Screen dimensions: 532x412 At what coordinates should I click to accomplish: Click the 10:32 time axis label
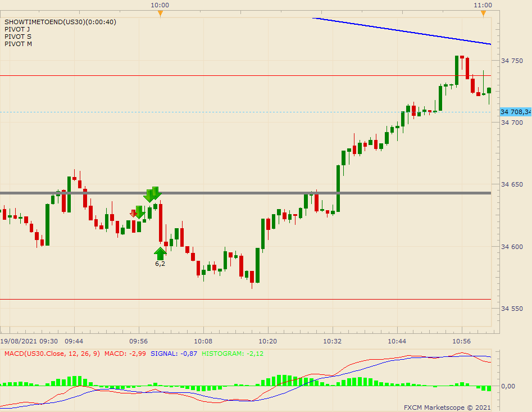[333, 341]
